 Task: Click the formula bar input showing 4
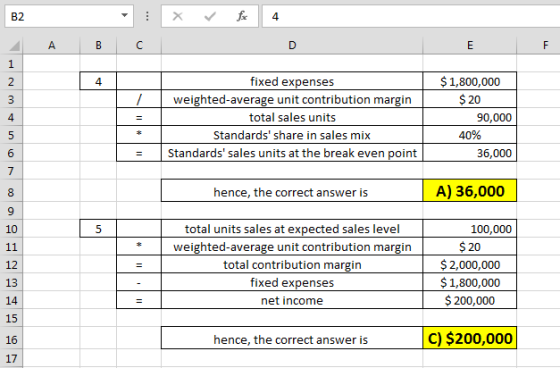coord(411,16)
